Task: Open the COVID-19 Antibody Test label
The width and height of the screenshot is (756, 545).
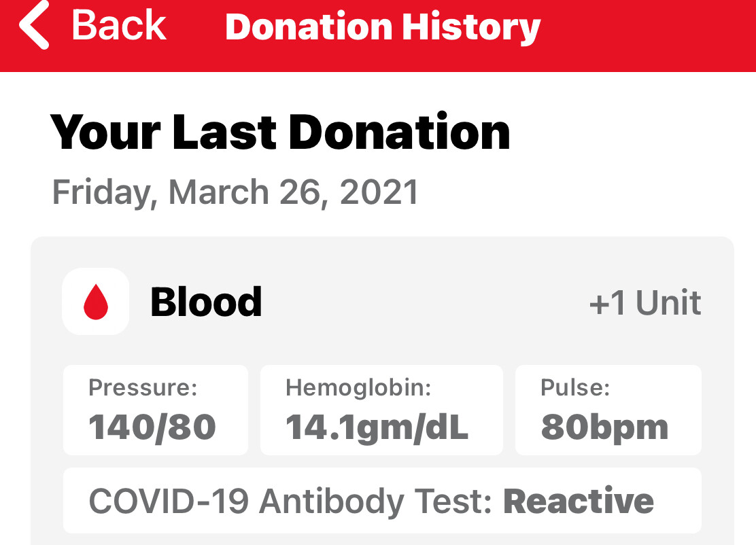Action: click(x=290, y=502)
